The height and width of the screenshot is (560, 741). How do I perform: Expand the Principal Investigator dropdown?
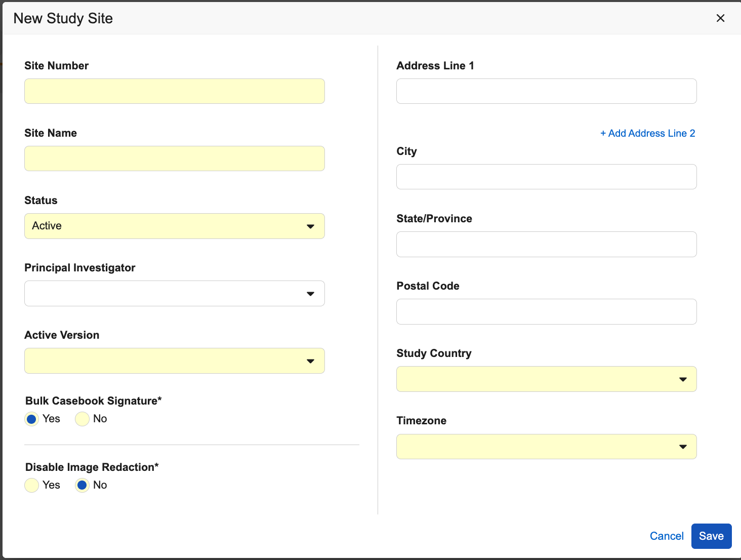[174, 294]
